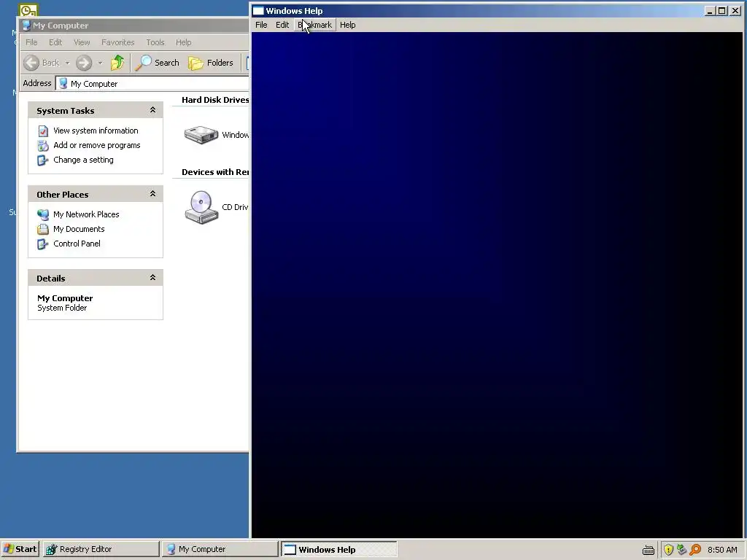
Task: Click the network tray icon
Action: (681, 550)
